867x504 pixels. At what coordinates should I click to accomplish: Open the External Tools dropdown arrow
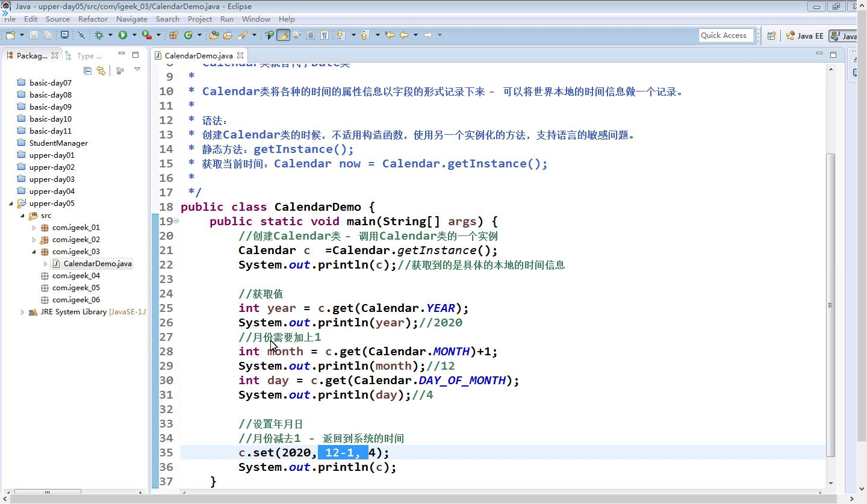click(x=157, y=36)
